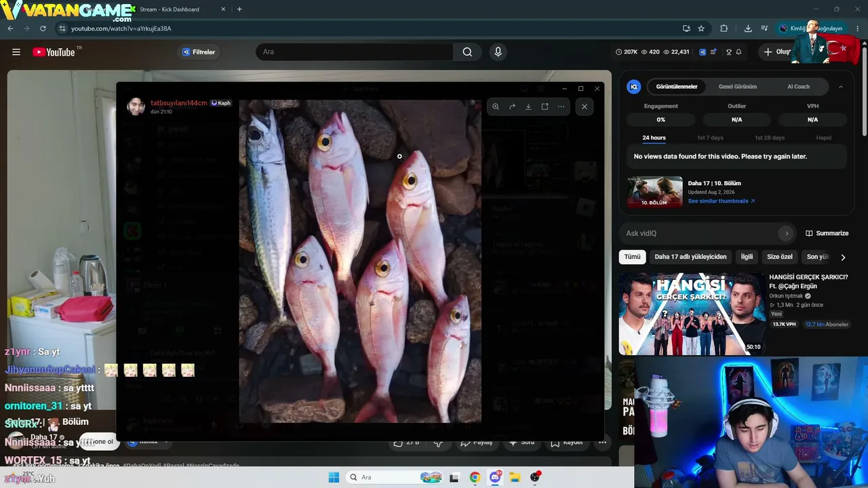Open the See similar thumbnails link
868x488 pixels.
point(721,201)
